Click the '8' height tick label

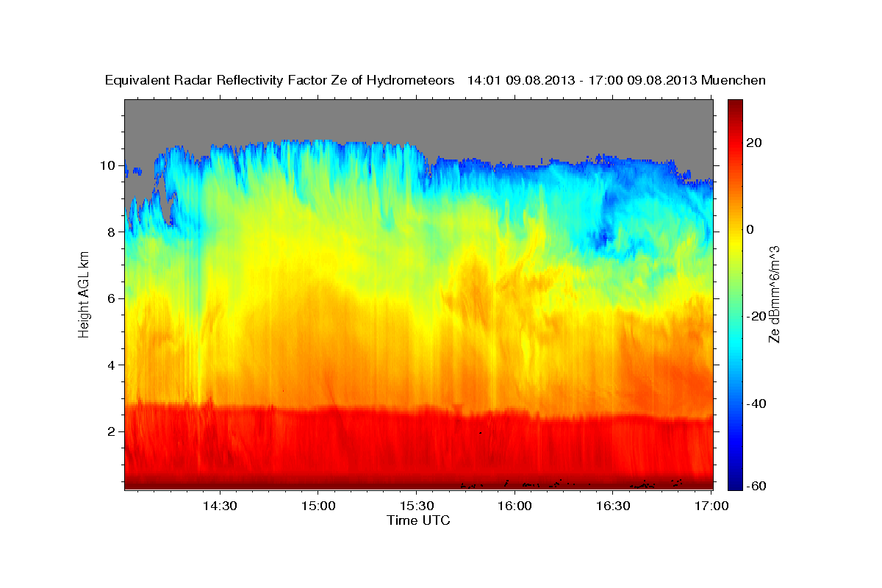112,232
